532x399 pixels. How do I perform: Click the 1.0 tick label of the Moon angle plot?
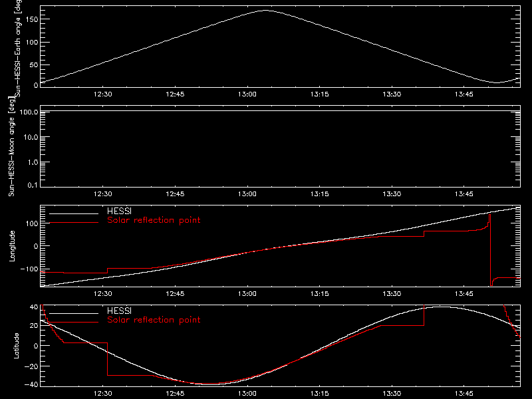[33, 162]
